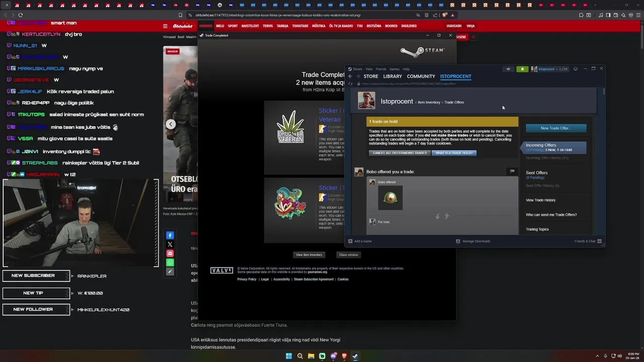The image size is (644, 362).
Task: Select Incoming Offers in the sidebar
Action: (553, 147)
